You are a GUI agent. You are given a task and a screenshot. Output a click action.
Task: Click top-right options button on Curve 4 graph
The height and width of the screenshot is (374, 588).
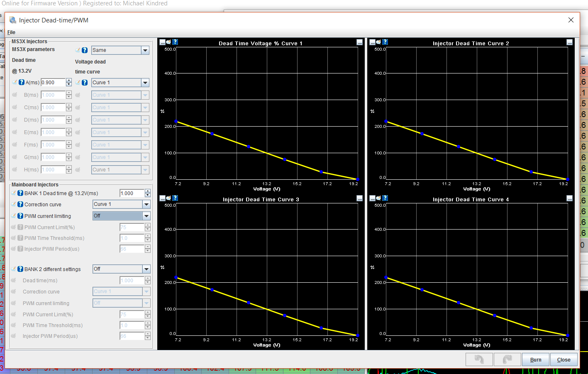coord(569,198)
